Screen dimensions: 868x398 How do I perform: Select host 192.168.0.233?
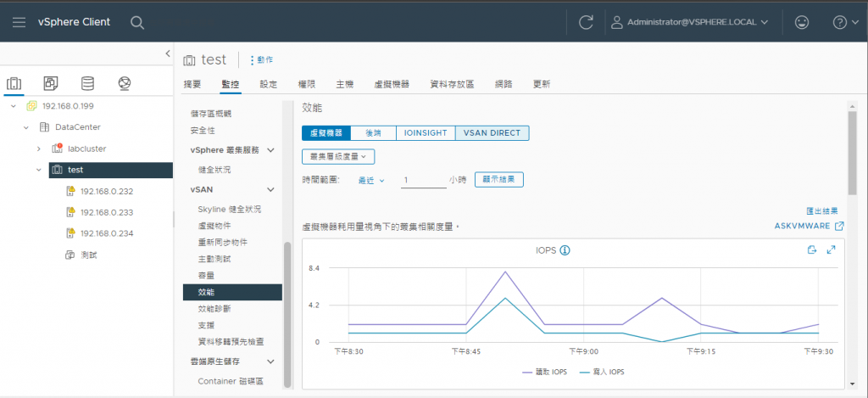point(106,212)
